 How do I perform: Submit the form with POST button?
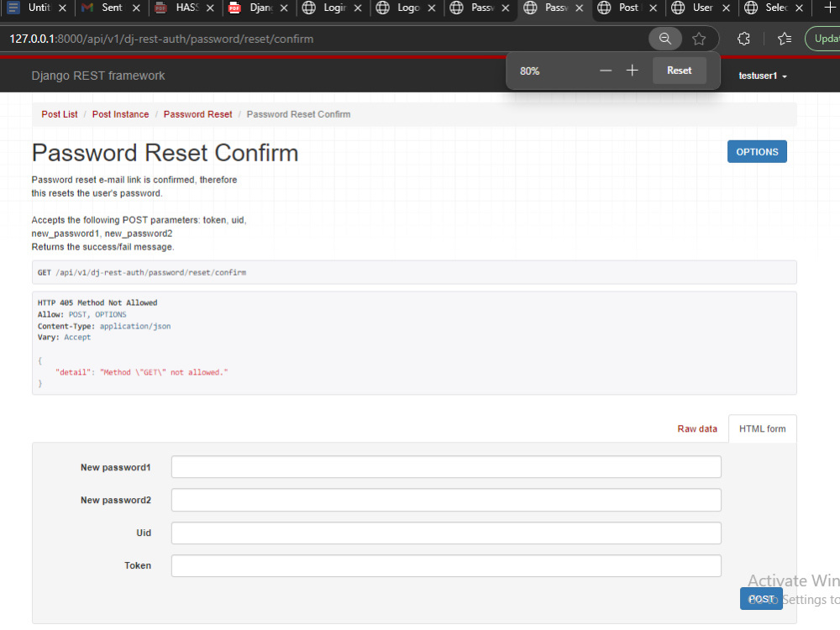point(761,598)
